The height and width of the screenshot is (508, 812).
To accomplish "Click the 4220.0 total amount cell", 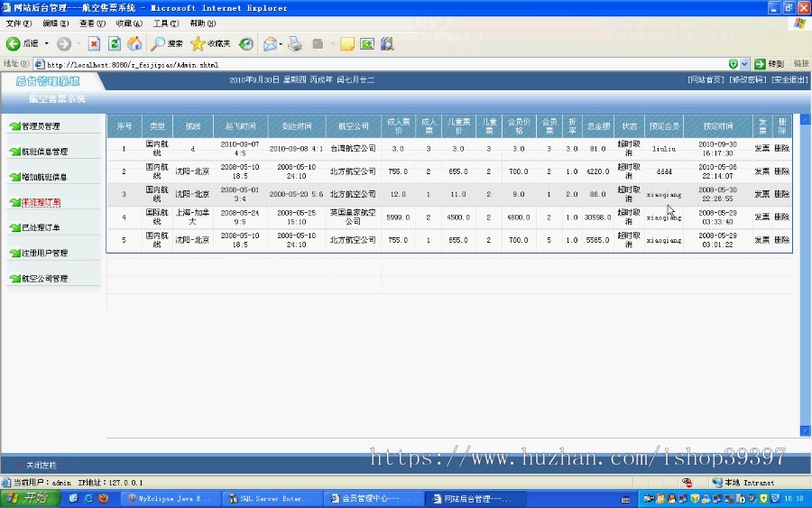I will tap(597, 171).
